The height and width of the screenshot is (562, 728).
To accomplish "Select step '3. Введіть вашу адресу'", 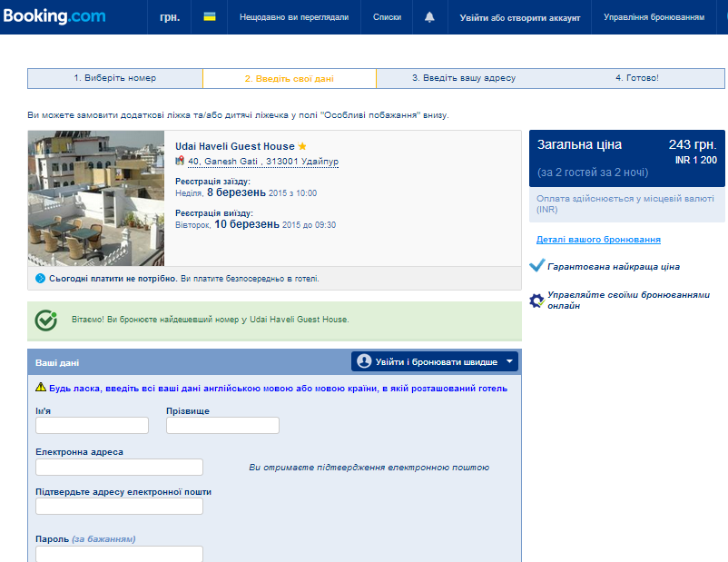I will click(464, 78).
